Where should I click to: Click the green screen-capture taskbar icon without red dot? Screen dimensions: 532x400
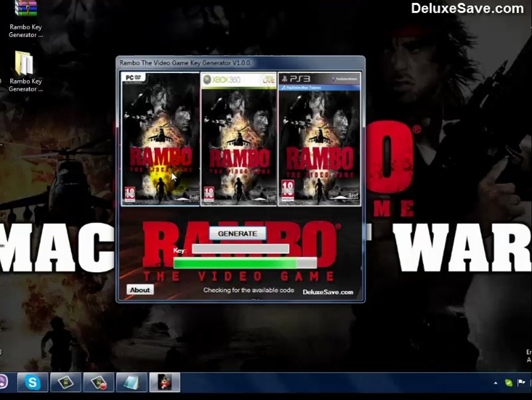click(x=66, y=382)
